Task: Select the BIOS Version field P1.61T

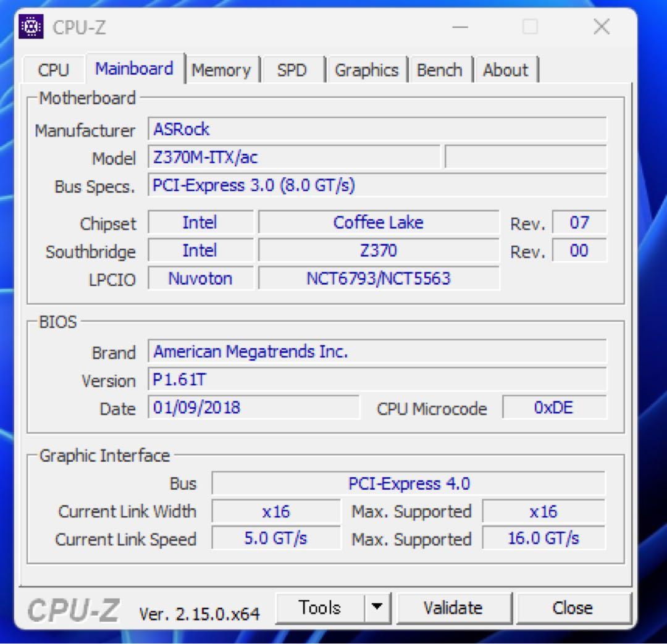Action: click(377, 379)
